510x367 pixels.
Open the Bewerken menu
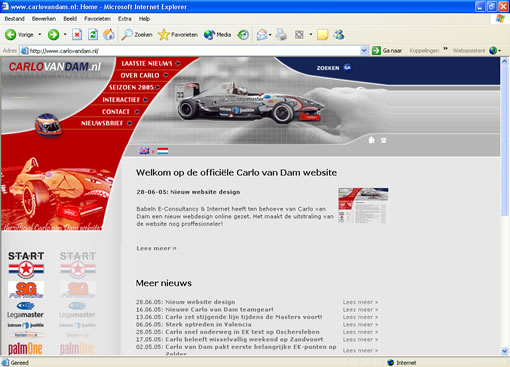[44, 19]
